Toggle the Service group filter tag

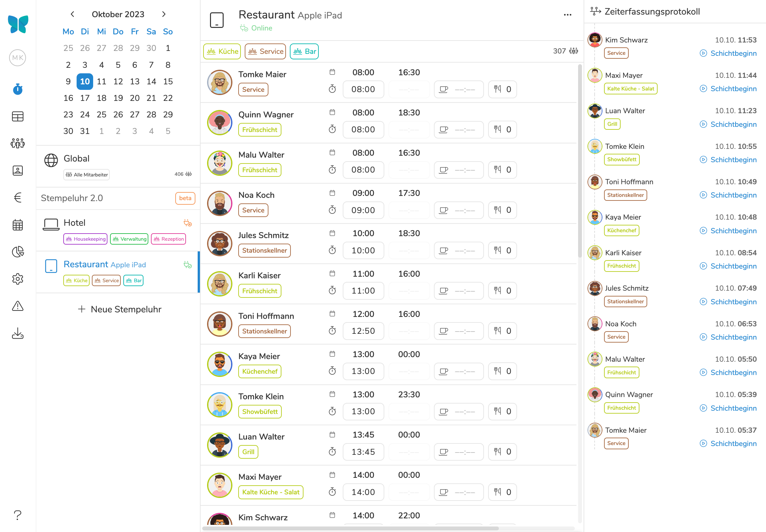click(266, 51)
